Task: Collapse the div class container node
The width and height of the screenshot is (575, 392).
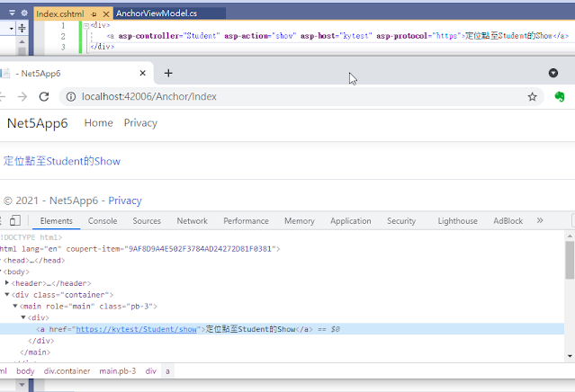Action: pyautogui.click(x=7, y=295)
